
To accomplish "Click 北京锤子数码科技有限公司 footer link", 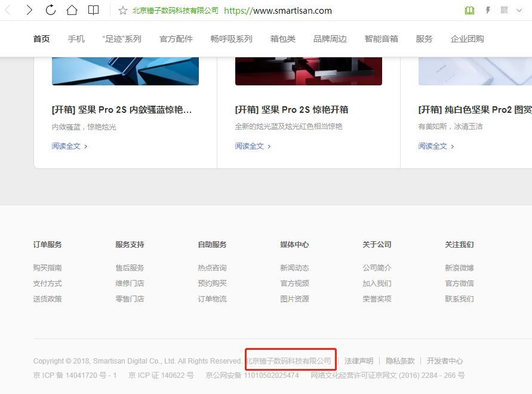I will click(289, 361).
